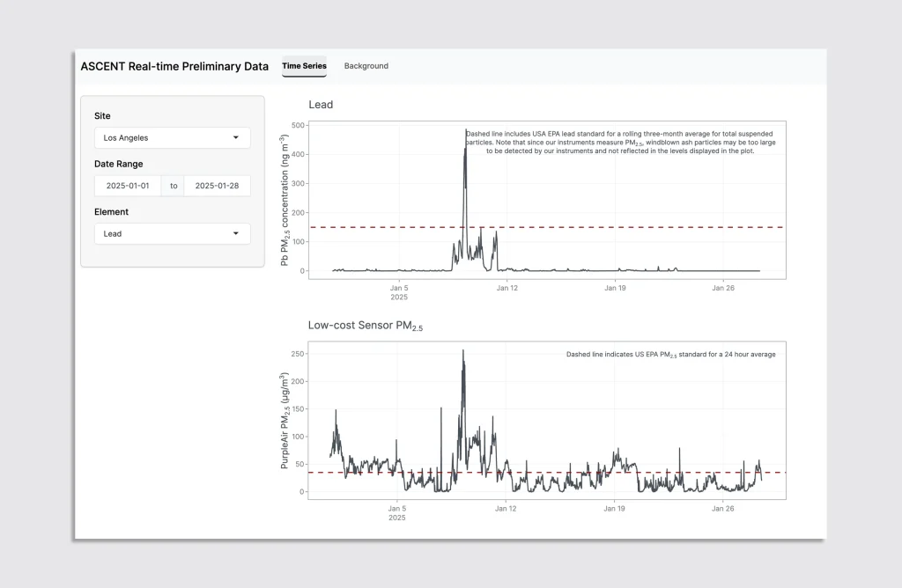Click the caret arrow in the Site selector
This screenshot has width=902, height=588.
click(x=235, y=138)
